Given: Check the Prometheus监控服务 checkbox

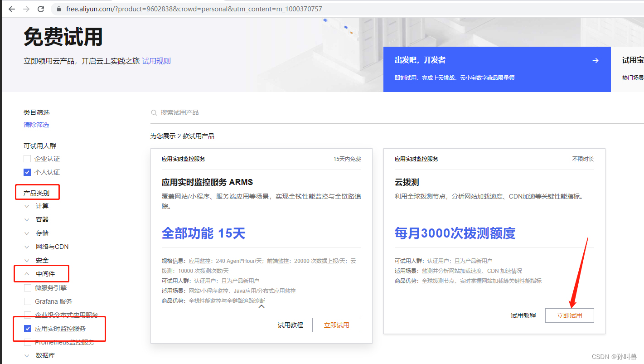Looking at the screenshot, I should pos(27,342).
